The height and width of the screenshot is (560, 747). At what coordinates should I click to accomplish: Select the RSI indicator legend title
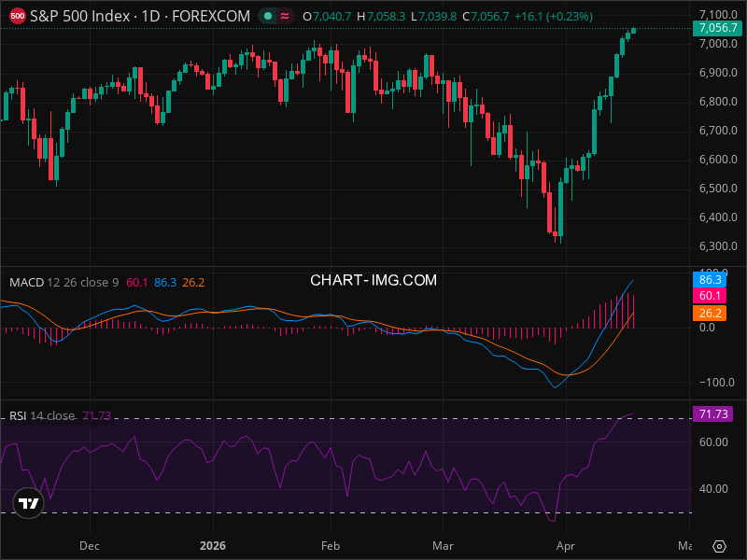(x=18, y=415)
